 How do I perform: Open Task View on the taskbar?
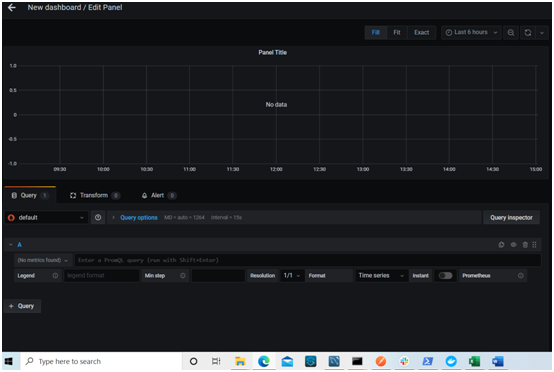pos(216,361)
